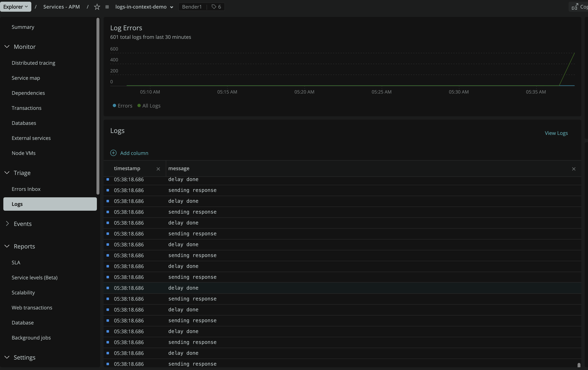Expand the Events section

click(7, 223)
